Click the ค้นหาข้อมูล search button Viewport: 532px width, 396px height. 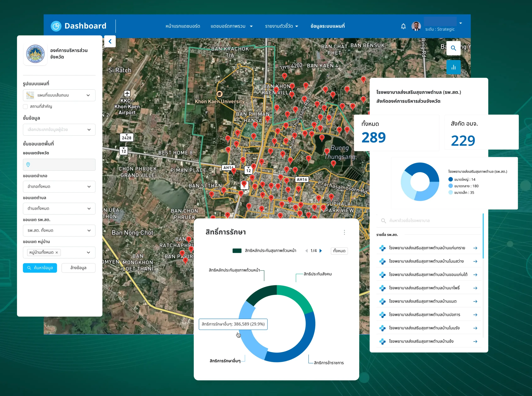(x=40, y=268)
